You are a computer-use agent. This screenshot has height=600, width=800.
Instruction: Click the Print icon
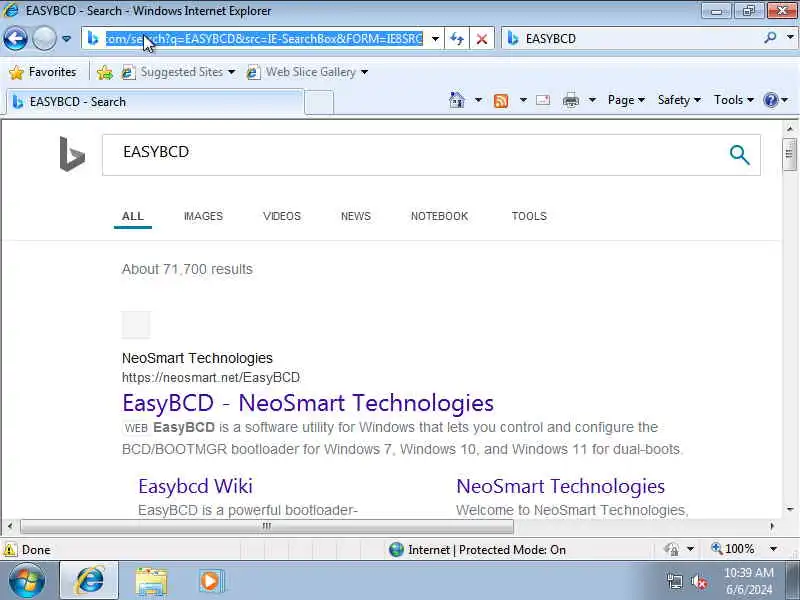coord(570,101)
